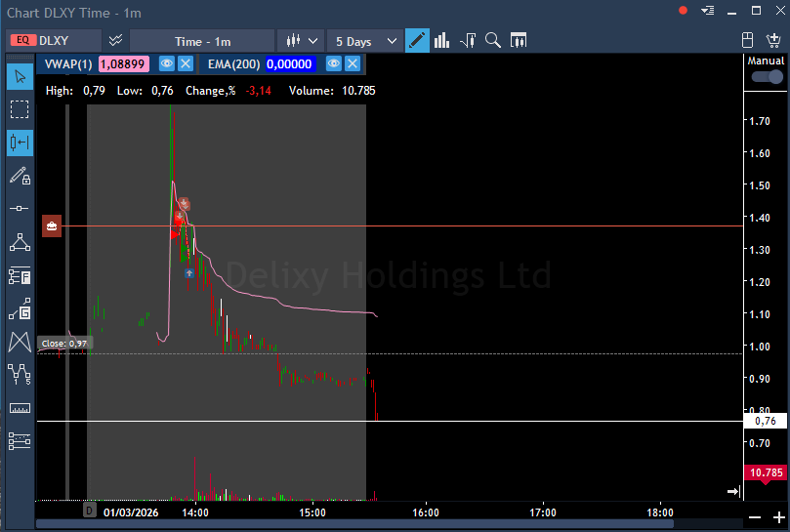Select the pitchfork pattern tool
This screenshot has height=532, width=790.
pyautogui.click(x=20, y=342)
